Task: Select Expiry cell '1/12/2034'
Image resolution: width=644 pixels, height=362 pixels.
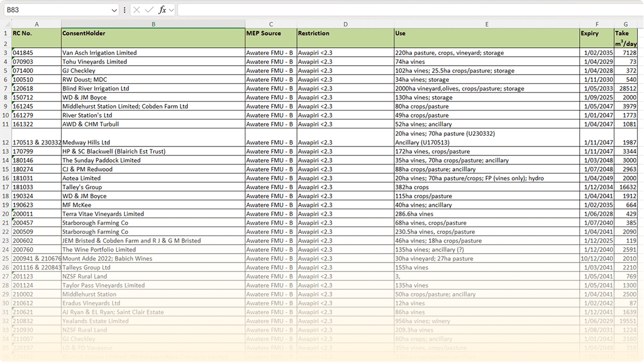Action: pyautogui.click(x=597, y=187)
